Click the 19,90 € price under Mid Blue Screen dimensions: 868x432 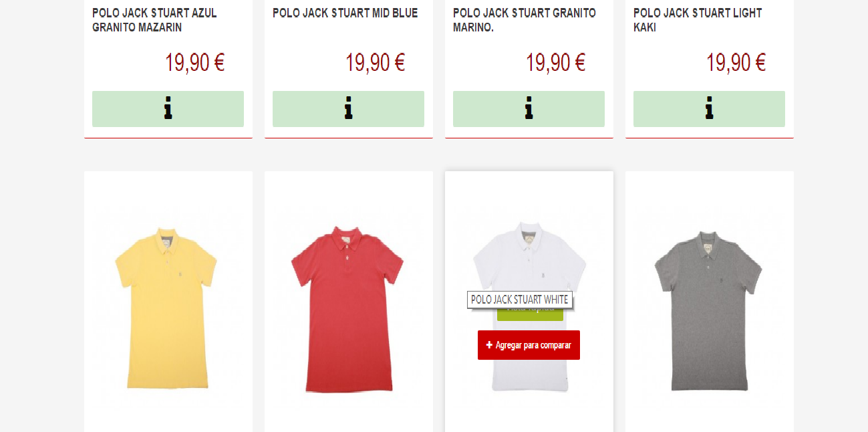[x=375, y=63]
